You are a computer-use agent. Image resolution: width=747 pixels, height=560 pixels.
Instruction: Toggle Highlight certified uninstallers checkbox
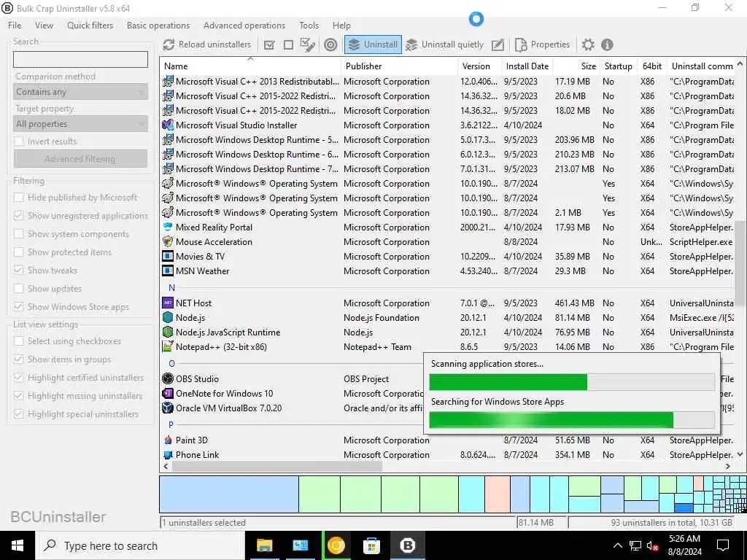click(x=19, y=378)
